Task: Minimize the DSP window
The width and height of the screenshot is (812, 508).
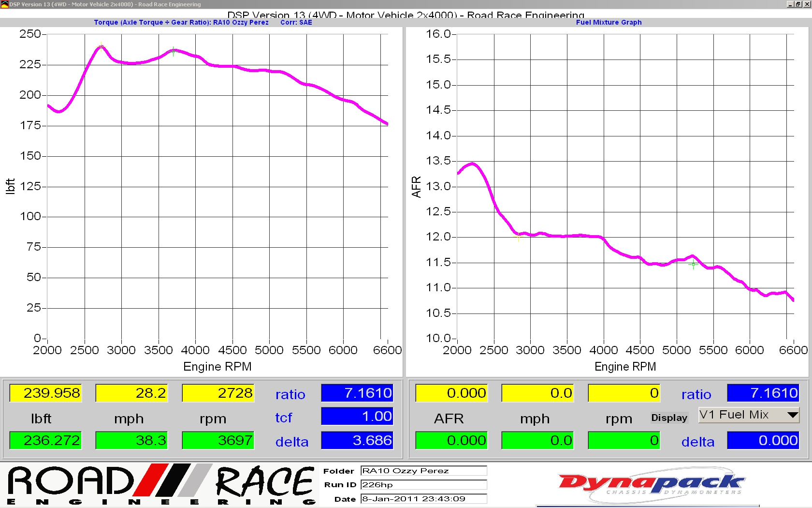Action: pyautogui.click(x=790, y=4)
